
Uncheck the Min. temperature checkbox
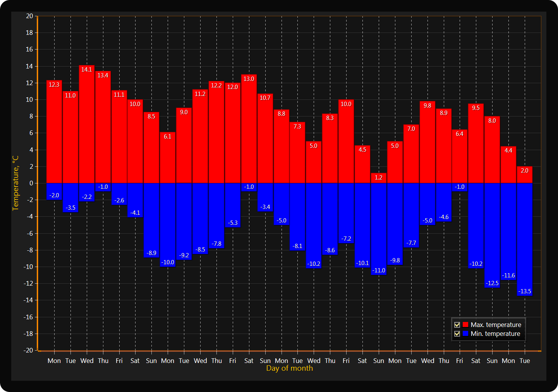[457, 334]
